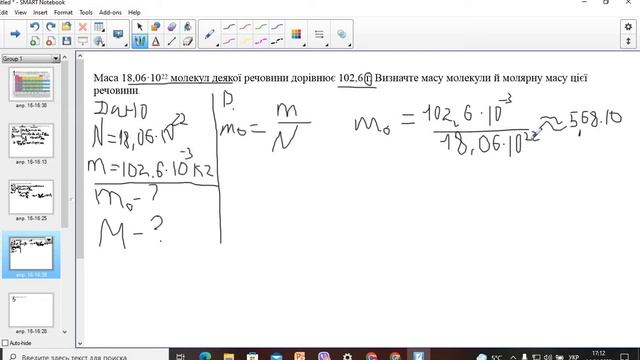Image resolution: width=640 pixels, height=360 pixels.
Task: Click canvas scroll up arrow
Action: [80, 56]
